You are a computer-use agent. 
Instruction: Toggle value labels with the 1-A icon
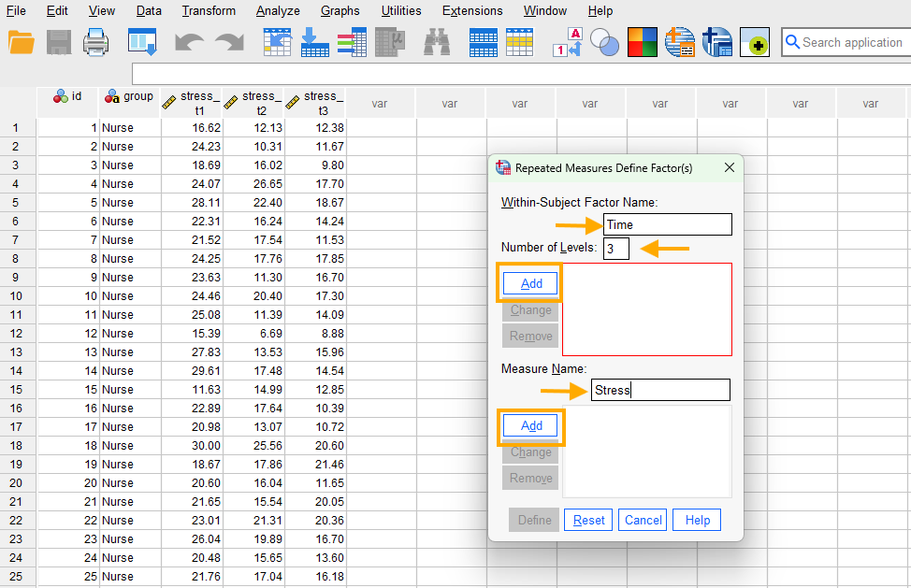point(567,42)
